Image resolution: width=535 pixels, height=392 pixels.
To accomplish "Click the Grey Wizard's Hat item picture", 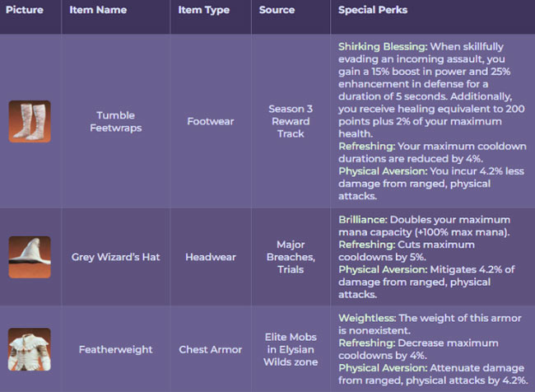I will [30, 256].
